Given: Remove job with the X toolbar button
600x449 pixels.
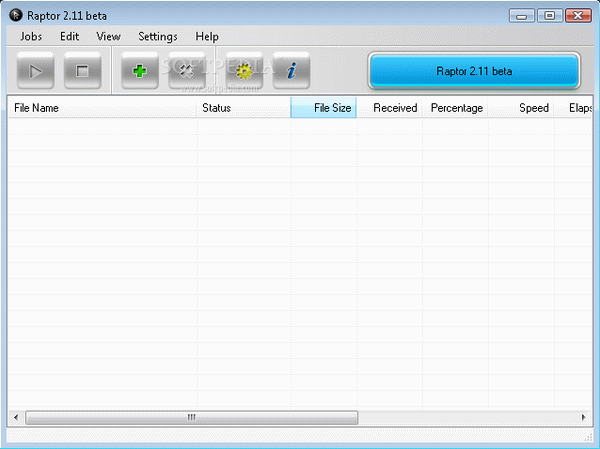Looking at the screenshot, I should click(x=187, y=71).
